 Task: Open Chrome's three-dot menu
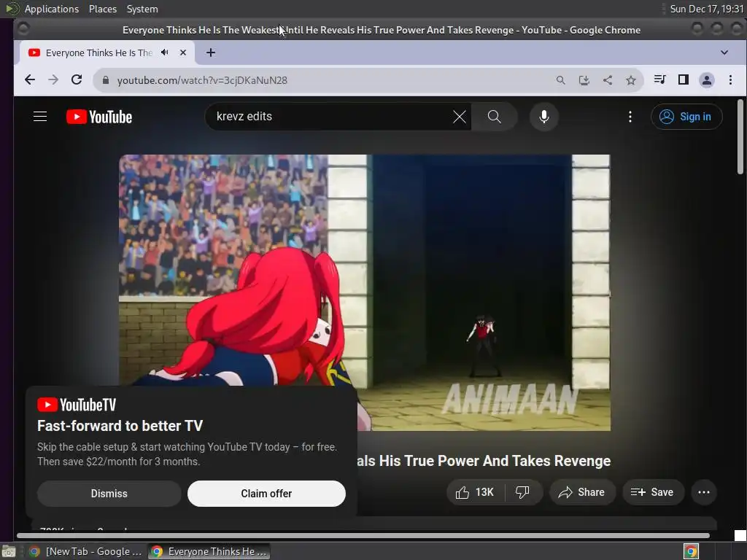pyautogui.click(x=730, y=80)
